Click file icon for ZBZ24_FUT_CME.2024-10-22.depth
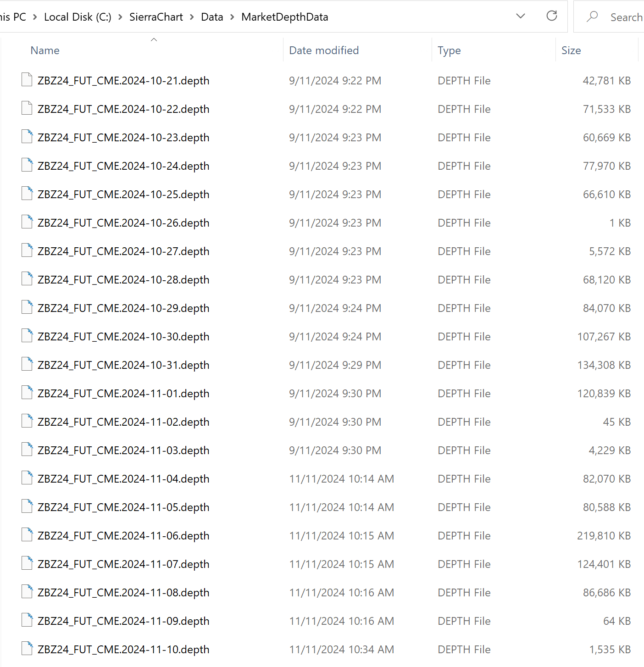Viewport: 644px width, 667px height. point(27,108)
